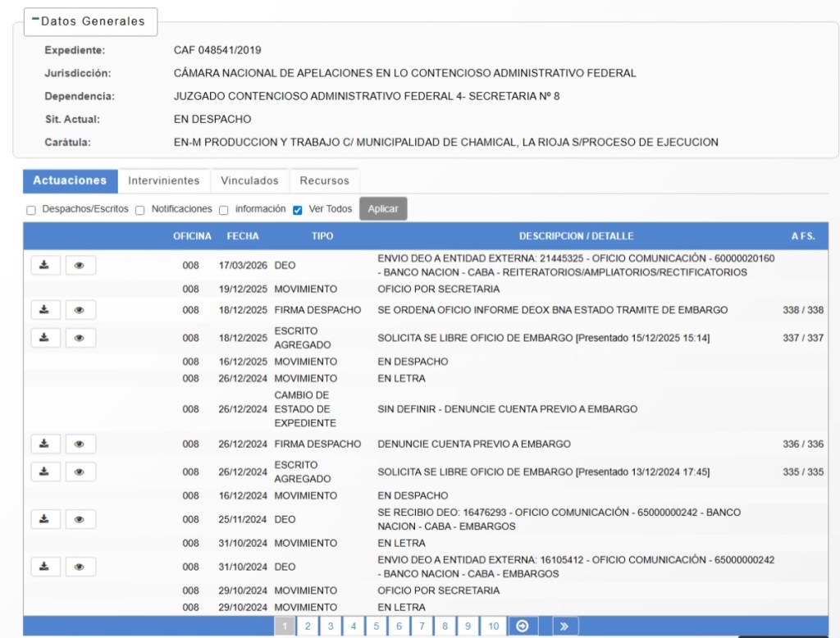
Task: Select the Actuaciones tab
Action: coord(71,180)
